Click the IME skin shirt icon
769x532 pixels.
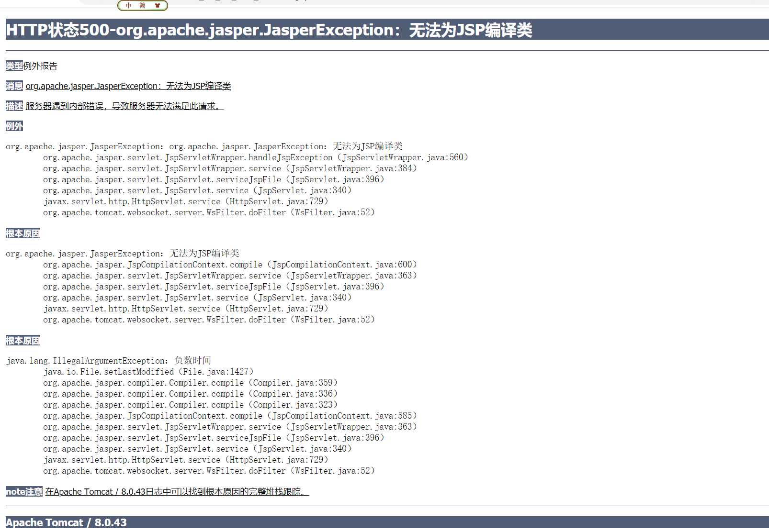tap(158, 5)
